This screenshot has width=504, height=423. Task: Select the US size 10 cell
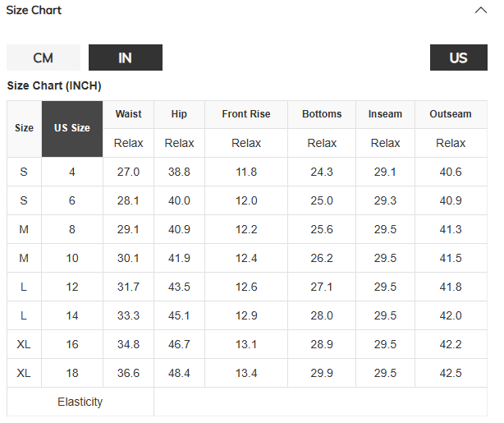72,258
